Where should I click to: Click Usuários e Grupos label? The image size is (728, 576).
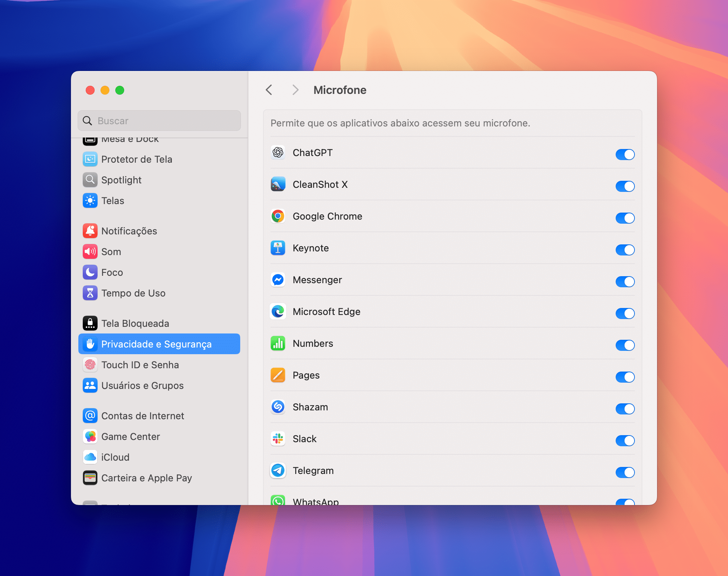[x=142, y=386]
